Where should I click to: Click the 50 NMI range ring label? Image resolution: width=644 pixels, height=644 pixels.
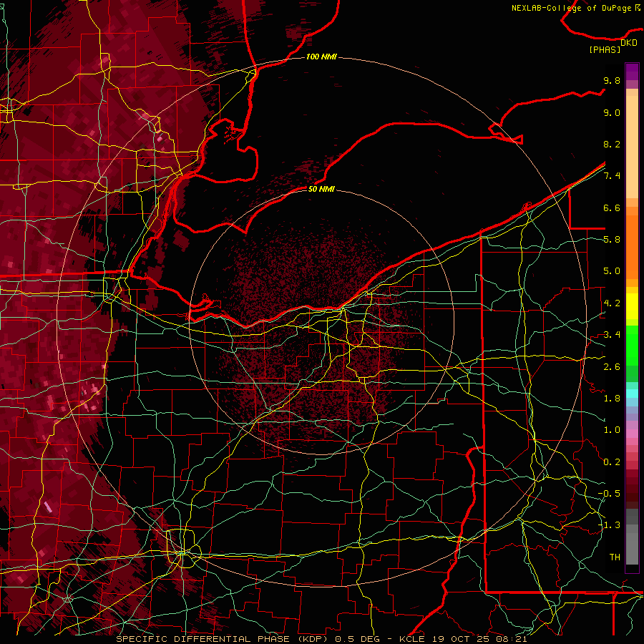tap(321, 189)
